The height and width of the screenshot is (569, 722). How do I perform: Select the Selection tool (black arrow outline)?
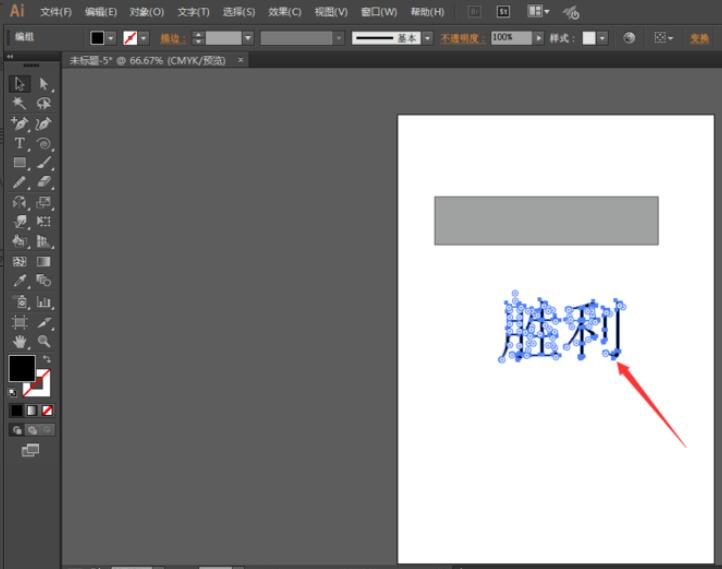[19, 84]
